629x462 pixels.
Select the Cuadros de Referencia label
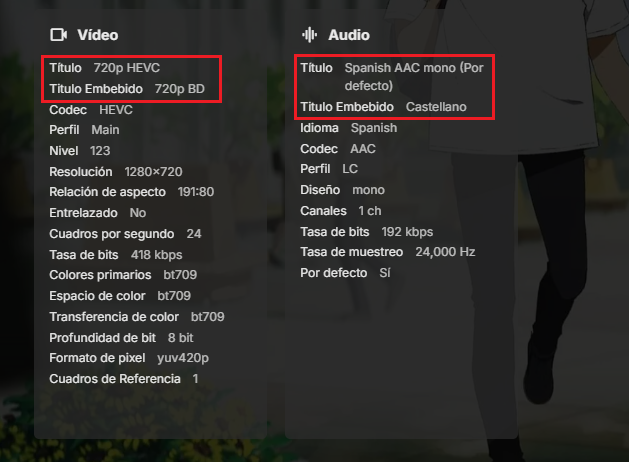(x=115, y=379)
